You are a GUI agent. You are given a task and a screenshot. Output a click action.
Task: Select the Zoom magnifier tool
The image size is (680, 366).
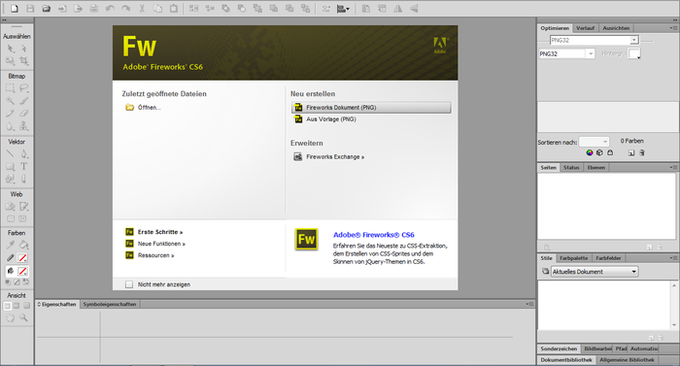tap(24, 318)
